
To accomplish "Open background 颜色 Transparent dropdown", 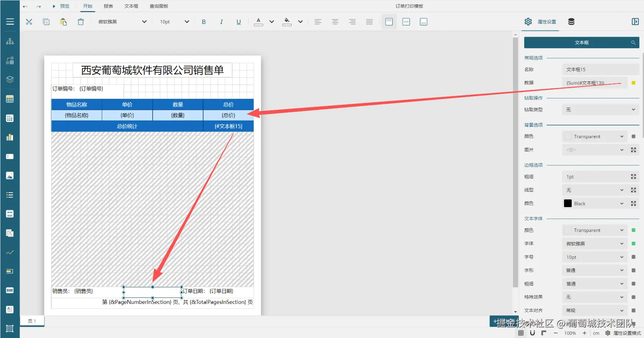I will (595, 136).
